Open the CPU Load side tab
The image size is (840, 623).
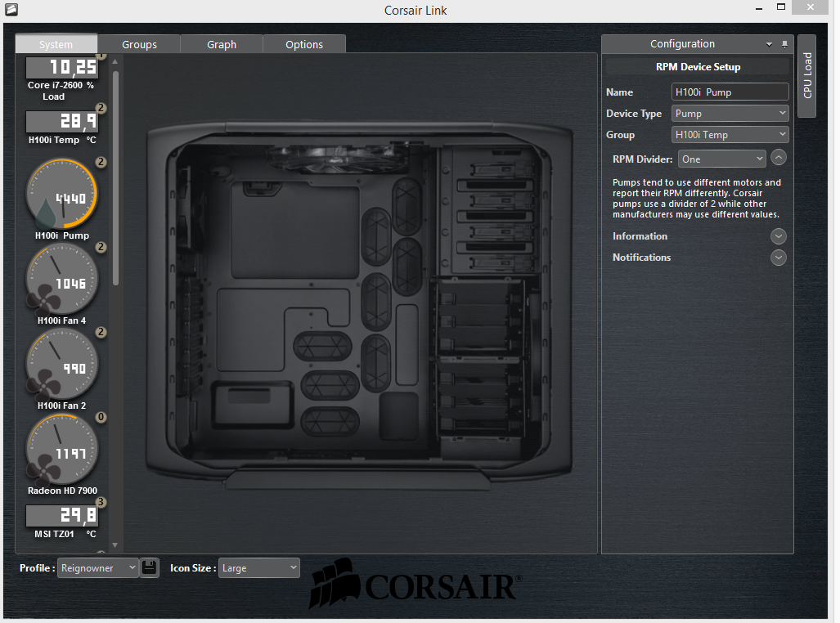pos(806,75)
